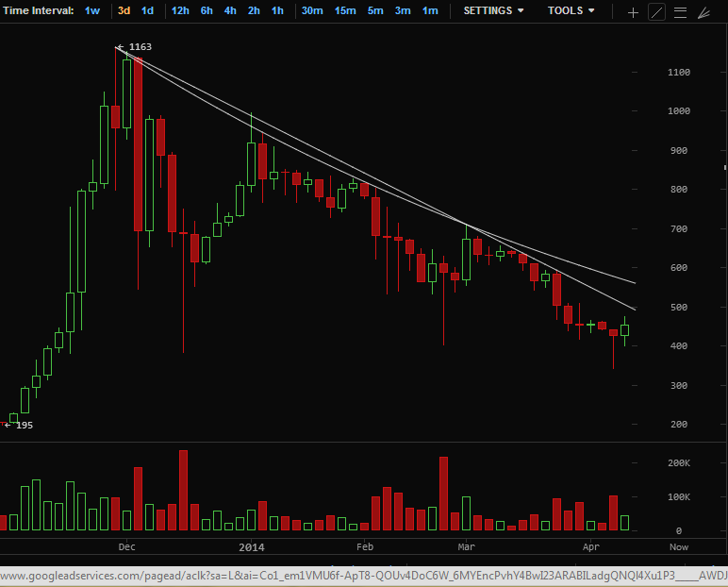Click the 800 price axis label
This screenshot has width=728, height=587.
[x=679, y=190]
